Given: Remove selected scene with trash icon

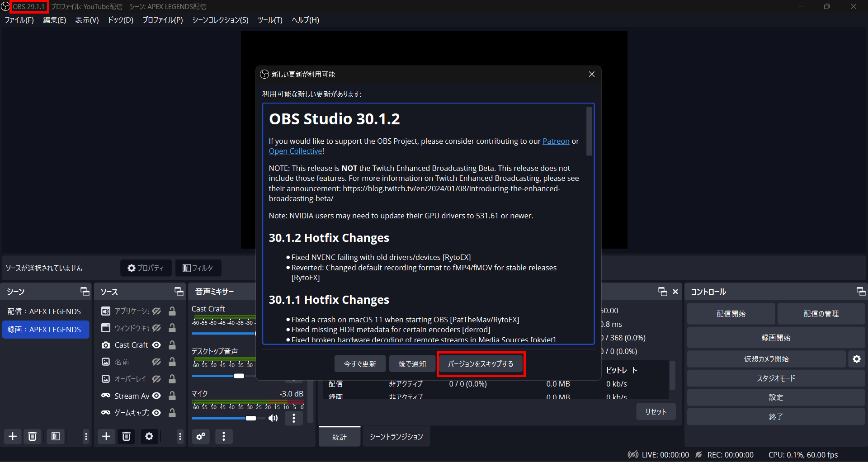Looking at the screenshot, I should 33,436.
